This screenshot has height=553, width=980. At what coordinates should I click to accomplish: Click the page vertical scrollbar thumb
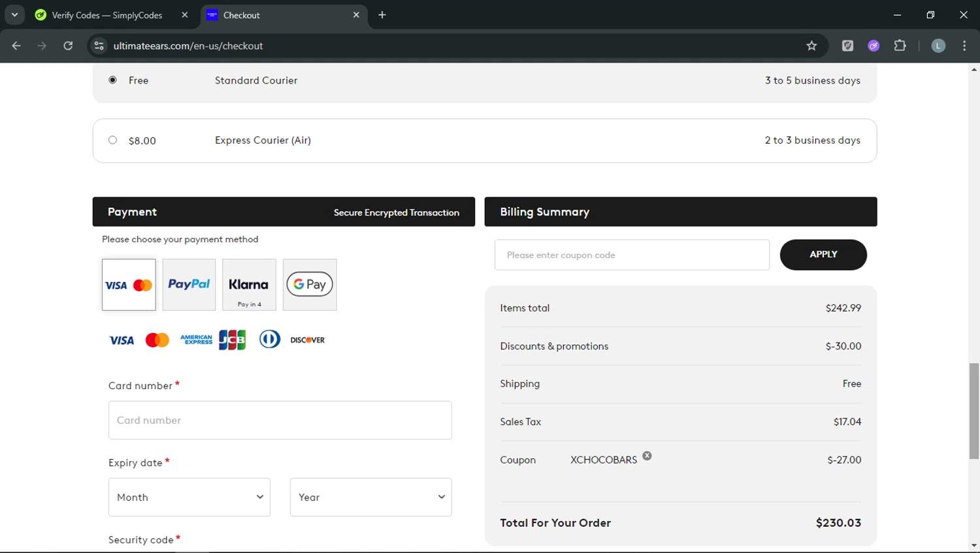click(974, 411)
